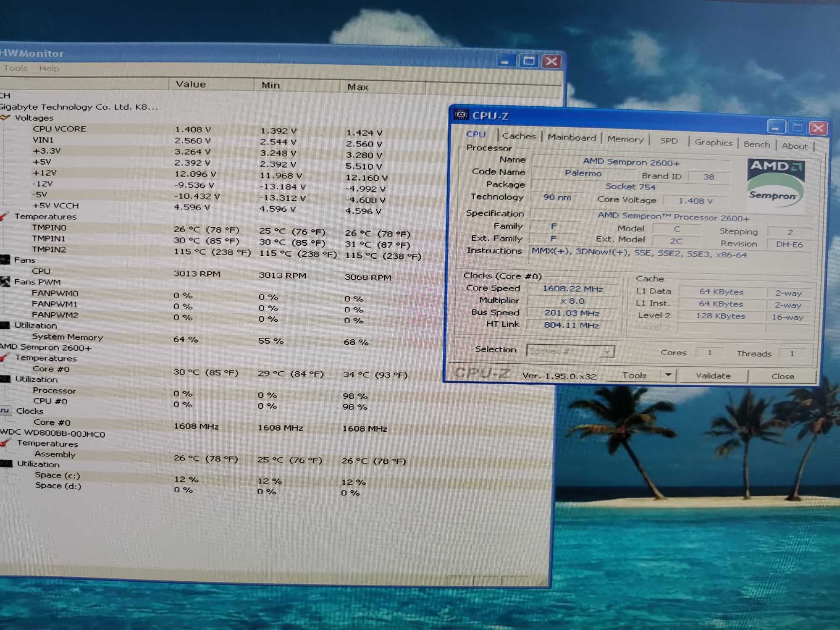Viewport: 840px width, 630px height.
Task: Click the Voltages category icon in HWMonitor
Action: [x=5, y=118]
